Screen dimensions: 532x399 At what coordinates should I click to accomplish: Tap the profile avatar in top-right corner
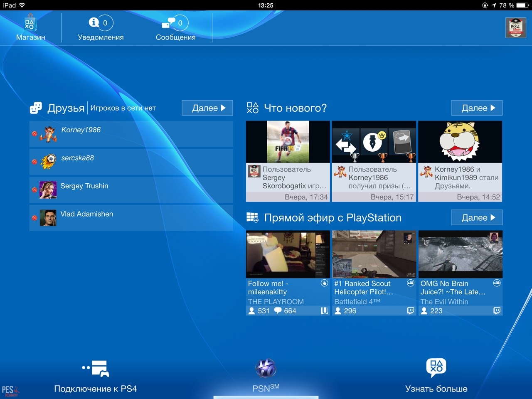point(515,28)
